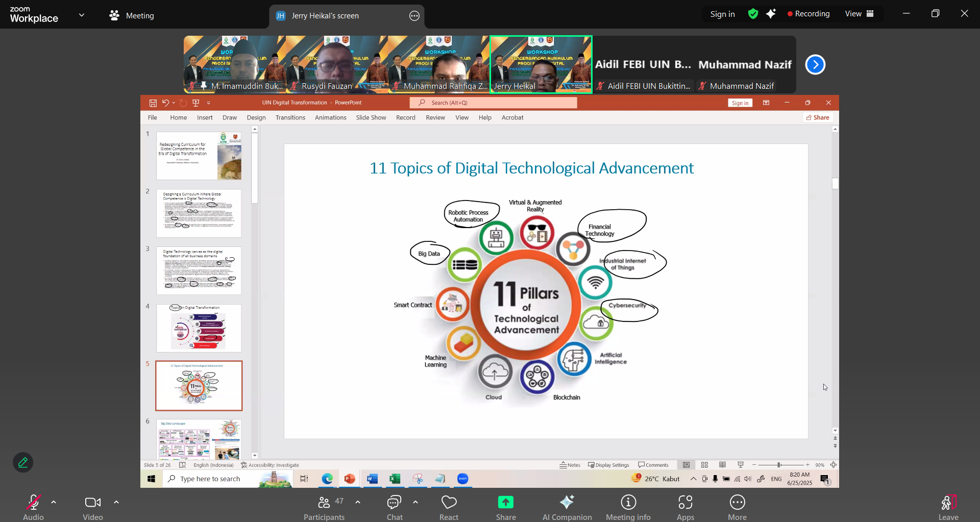The height and width of the screenshot is (522, 980).
Task: Open the Zoom Chat panel
Action: click(x=394, y=507)
